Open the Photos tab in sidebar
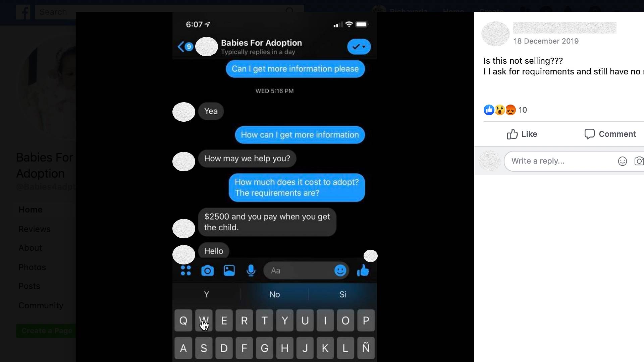Screen dimensions: 644x362 tap(32, 267)
